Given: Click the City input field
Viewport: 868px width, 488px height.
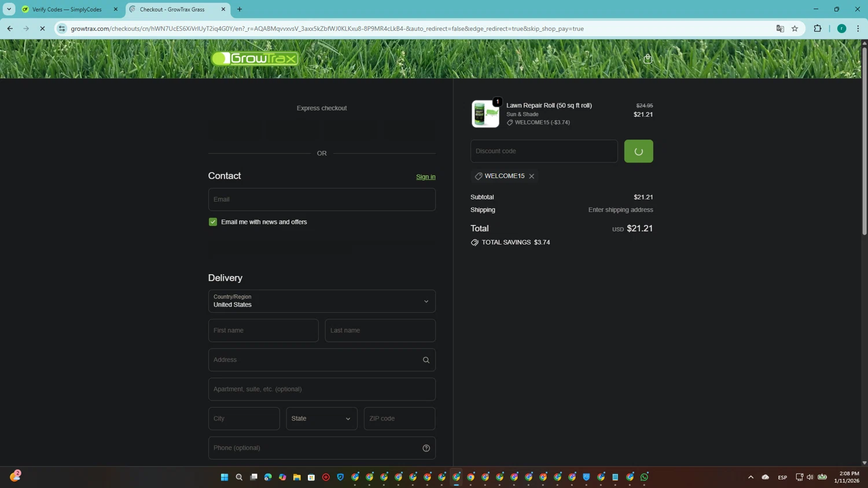Looking at the screenshot, I should pyautogui.click(x=244, y=419).
